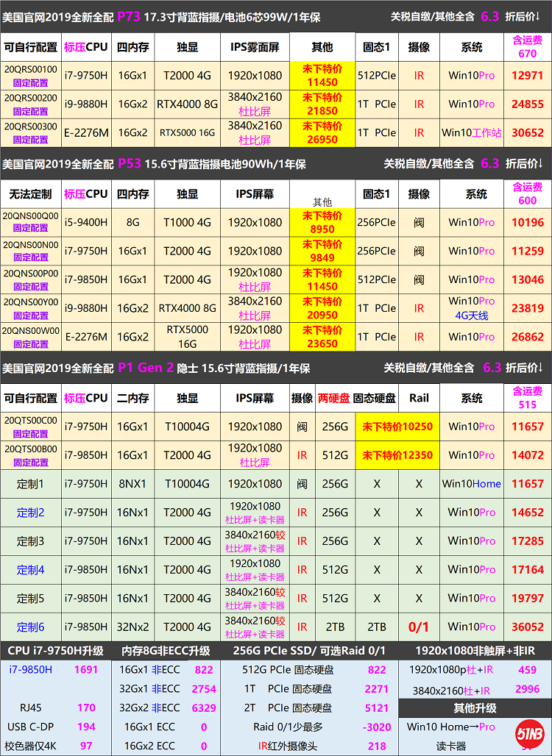Image resolution: width=552 pixels, height=756 pixels.
Task: Click the 无法定制 header cell
Action: point(31,194)
